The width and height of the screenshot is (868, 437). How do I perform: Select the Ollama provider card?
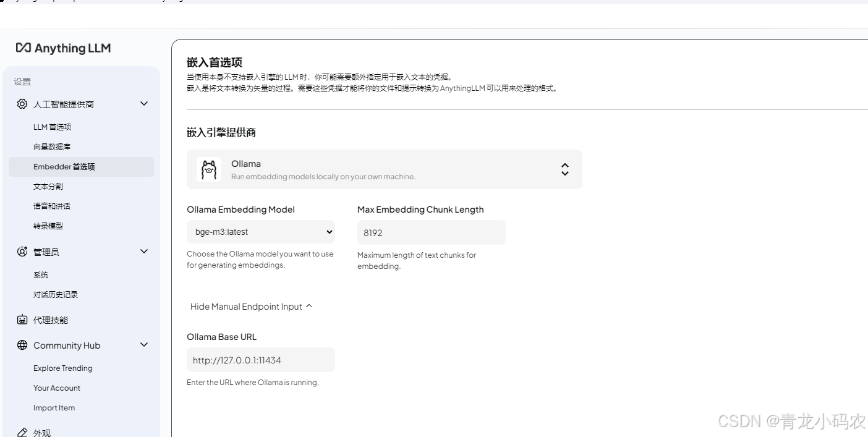tap(385, 169)
